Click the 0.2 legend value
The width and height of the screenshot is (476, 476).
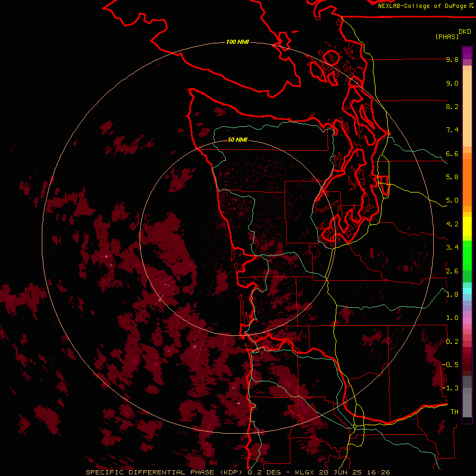(452, 341)
